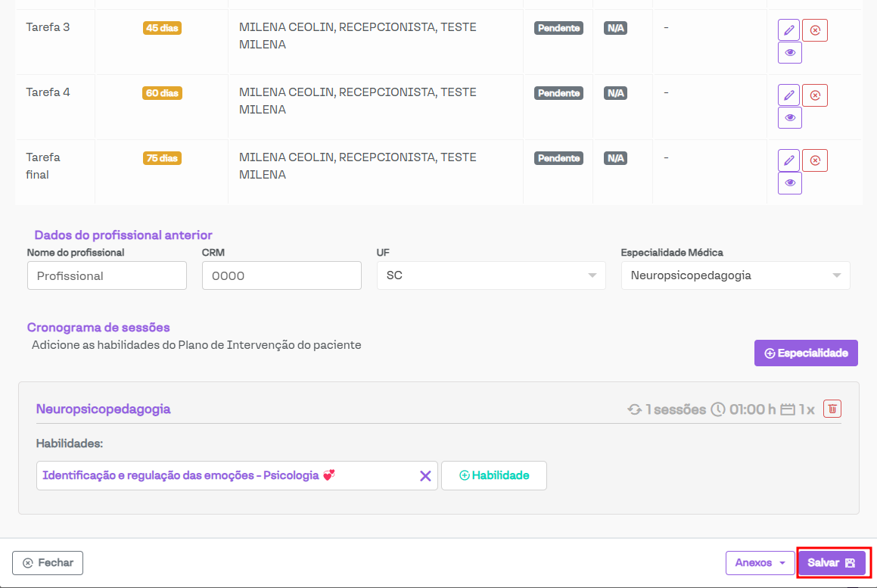Screen dimensions: 877x588
Task: Click the pencil edit icon for Tarefa 4
Action: point(788,95)
